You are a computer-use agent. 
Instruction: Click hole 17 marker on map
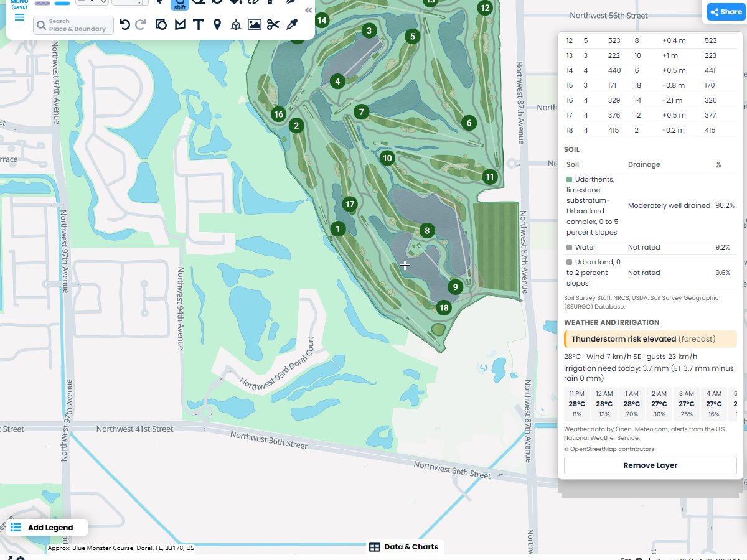click(350, 204)
